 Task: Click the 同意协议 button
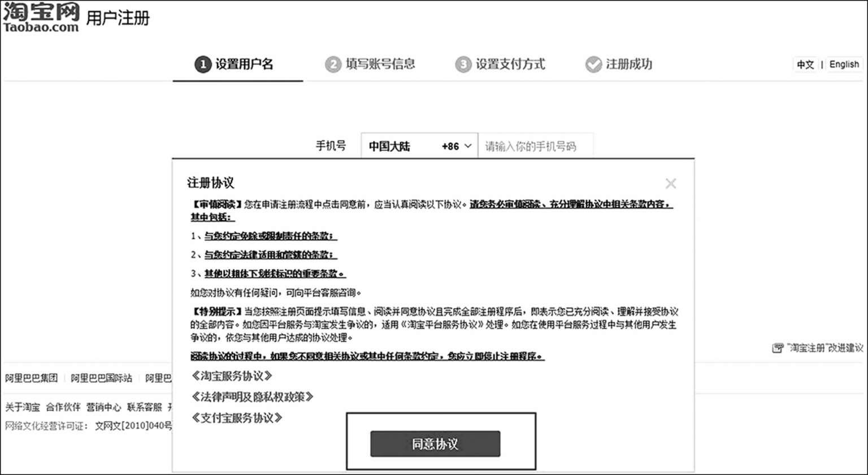(435, 444)
